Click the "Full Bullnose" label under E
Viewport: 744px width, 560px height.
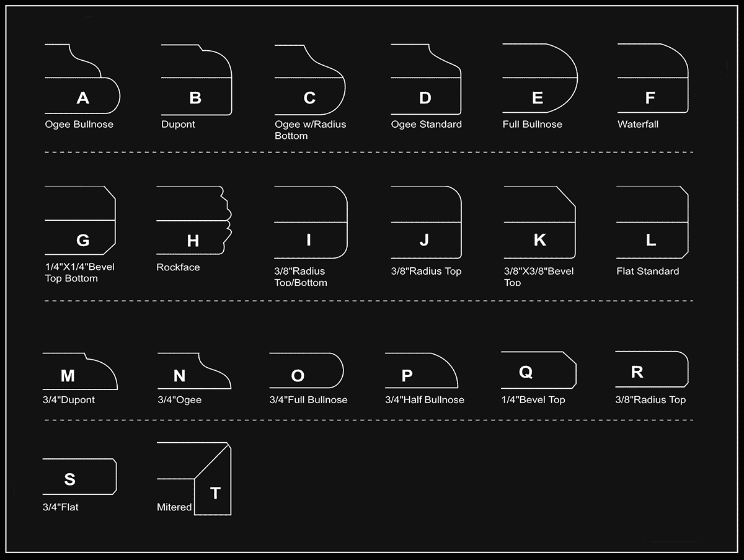tap(532, 124)
